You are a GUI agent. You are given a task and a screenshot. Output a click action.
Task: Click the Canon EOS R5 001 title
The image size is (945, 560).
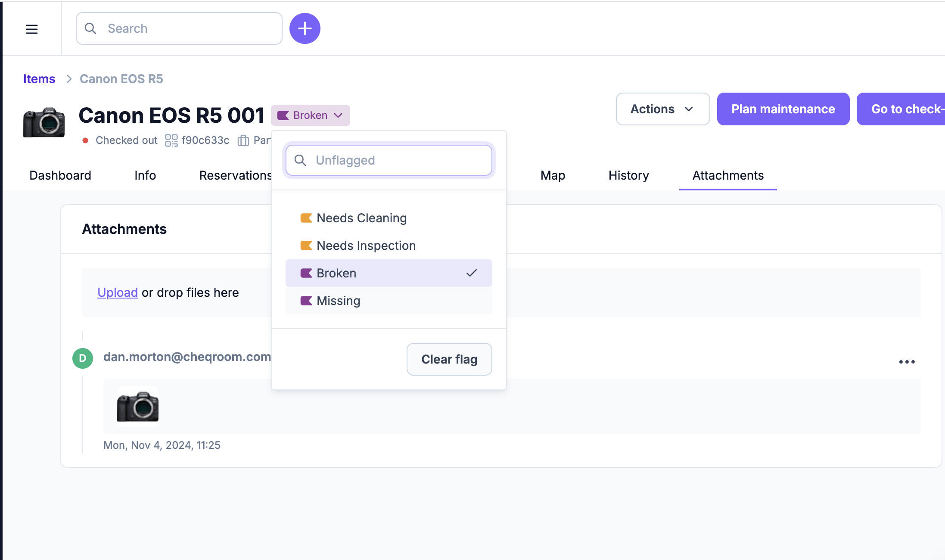pos(171,115)
